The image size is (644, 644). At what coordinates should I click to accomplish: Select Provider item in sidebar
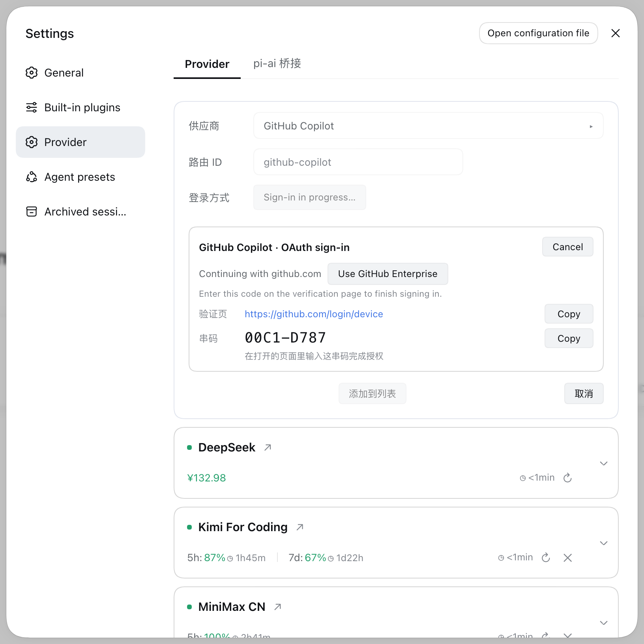pyautogui.click(x=80, y=142)
